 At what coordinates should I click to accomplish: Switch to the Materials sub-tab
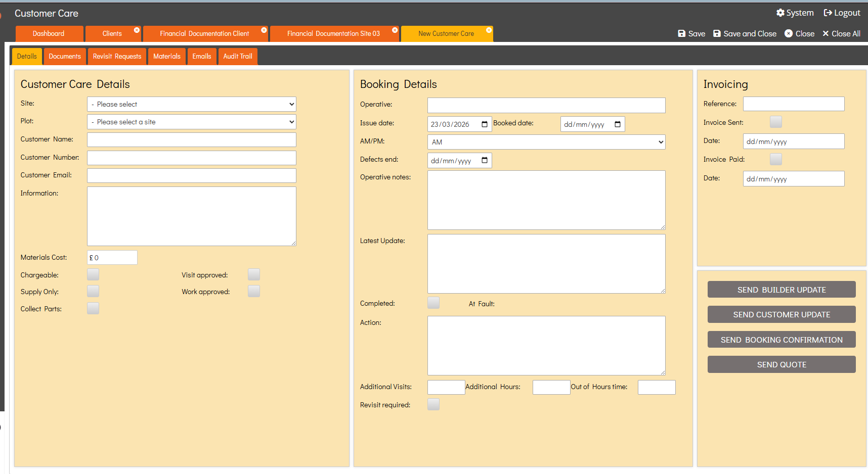tap(167, 57)
